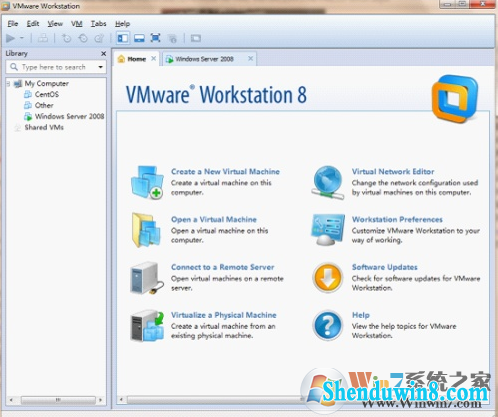This screenshot has width=498, height=417.
Task: Click the Software Updates download arrow icon
Action: pos(328,278)
